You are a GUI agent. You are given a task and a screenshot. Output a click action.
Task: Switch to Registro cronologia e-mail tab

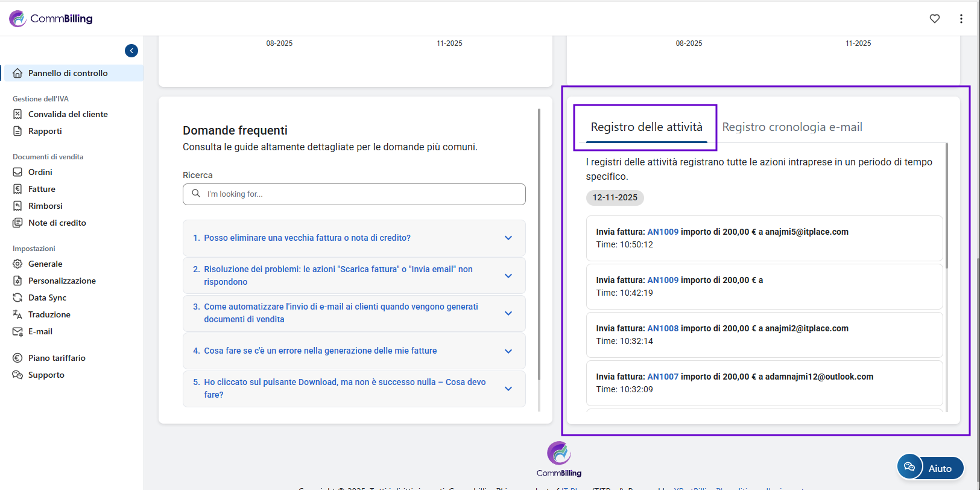coord(792,127)
